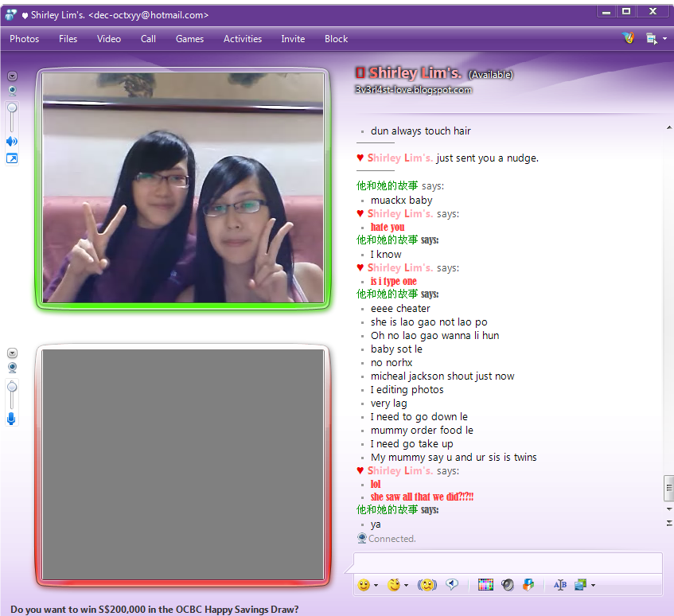Expand the background picture dropdown arrow
Image resolution: width=674 pixels, height=616 pixels.
593,586
